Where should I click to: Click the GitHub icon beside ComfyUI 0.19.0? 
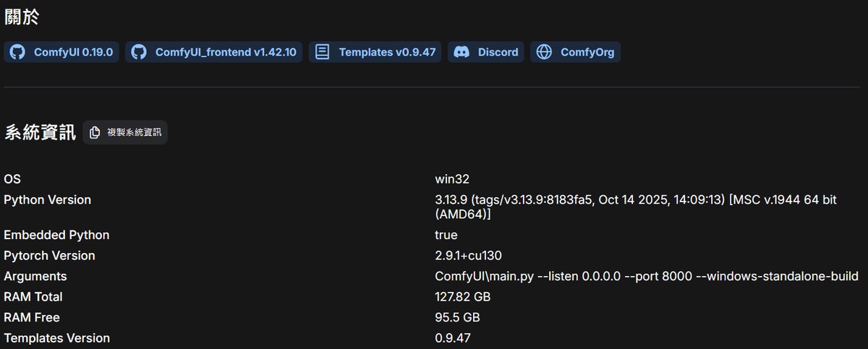click(x=18, y=52)
